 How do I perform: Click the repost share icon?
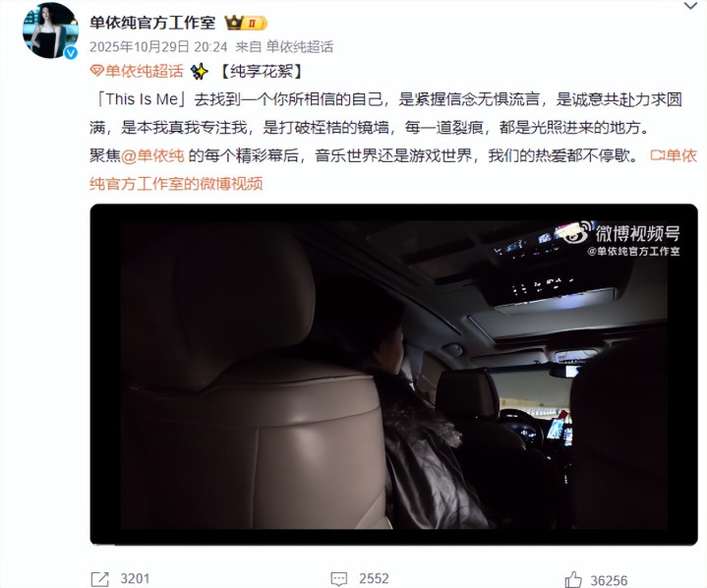[x=100, y=579]
